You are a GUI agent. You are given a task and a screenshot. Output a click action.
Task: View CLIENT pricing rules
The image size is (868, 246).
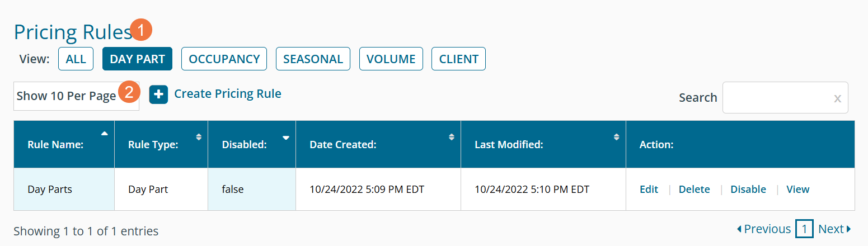(458, 59)
